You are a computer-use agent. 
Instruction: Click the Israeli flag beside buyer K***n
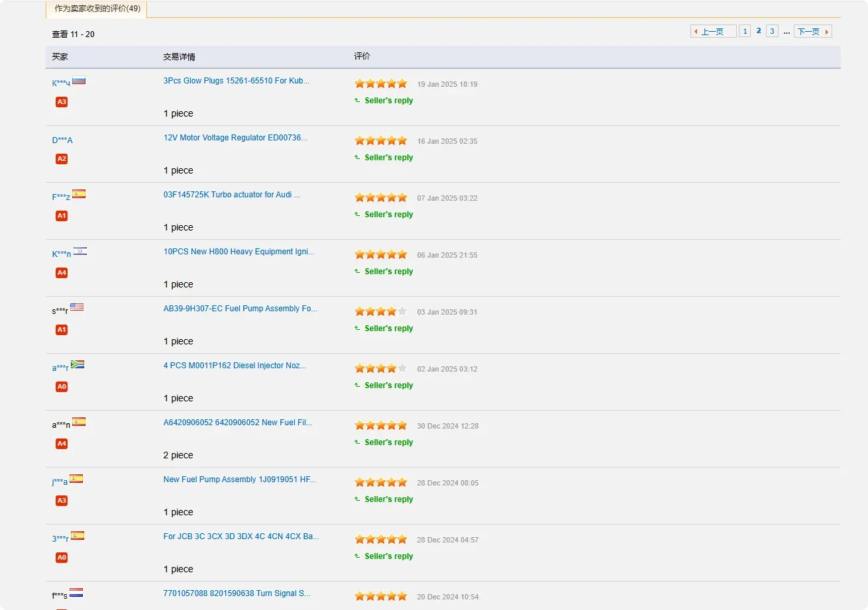click(x=80, y=251)
